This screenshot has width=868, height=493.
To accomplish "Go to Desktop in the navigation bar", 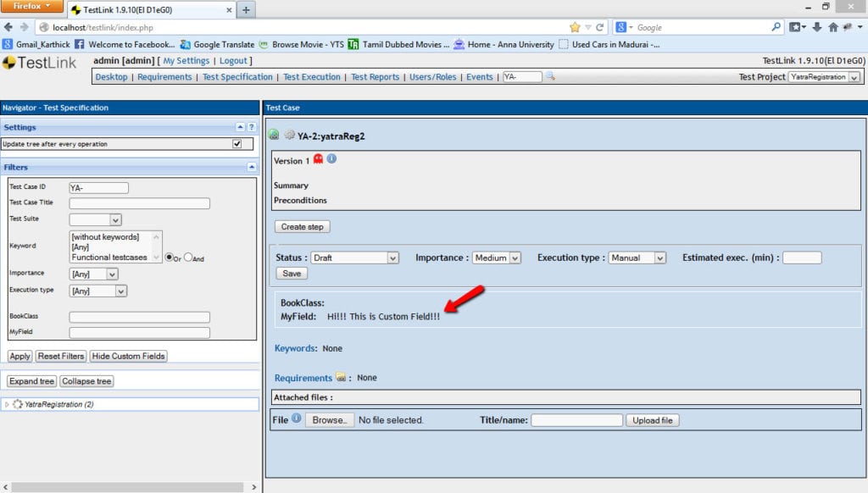I will (x=111, y=77).
